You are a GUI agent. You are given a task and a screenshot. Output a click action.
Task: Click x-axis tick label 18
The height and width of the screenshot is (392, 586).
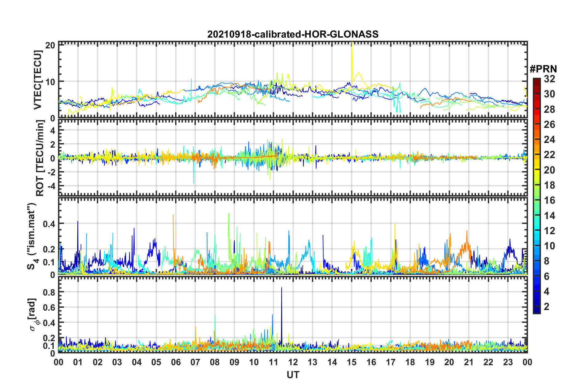pyautogui.click(x=410, y=362)
